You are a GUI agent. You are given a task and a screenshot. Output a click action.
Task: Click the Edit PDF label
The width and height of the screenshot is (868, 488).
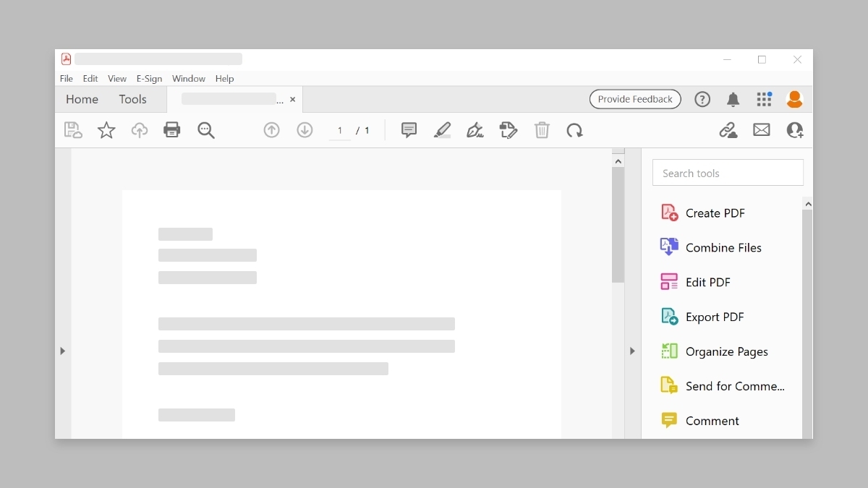[708, 282]
